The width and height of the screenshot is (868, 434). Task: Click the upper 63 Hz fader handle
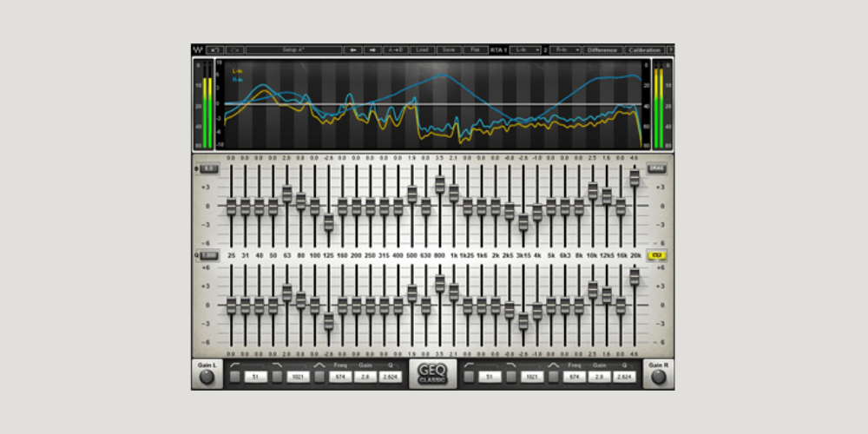coord(287,194)
